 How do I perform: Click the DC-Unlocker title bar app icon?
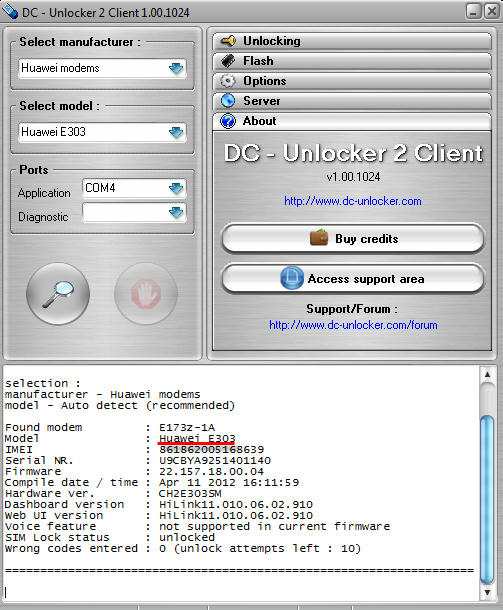pos(10,11)
